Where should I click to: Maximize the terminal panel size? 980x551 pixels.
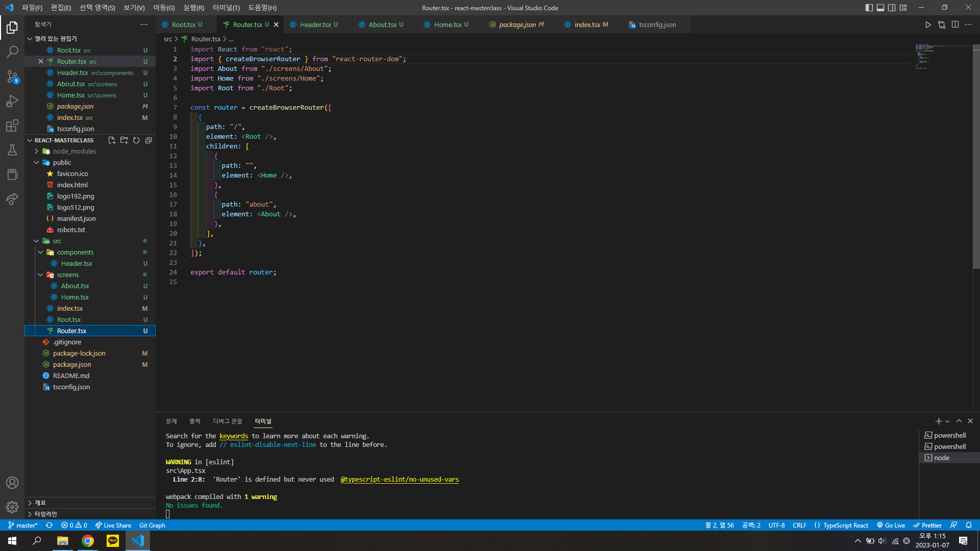click(959, 421)
